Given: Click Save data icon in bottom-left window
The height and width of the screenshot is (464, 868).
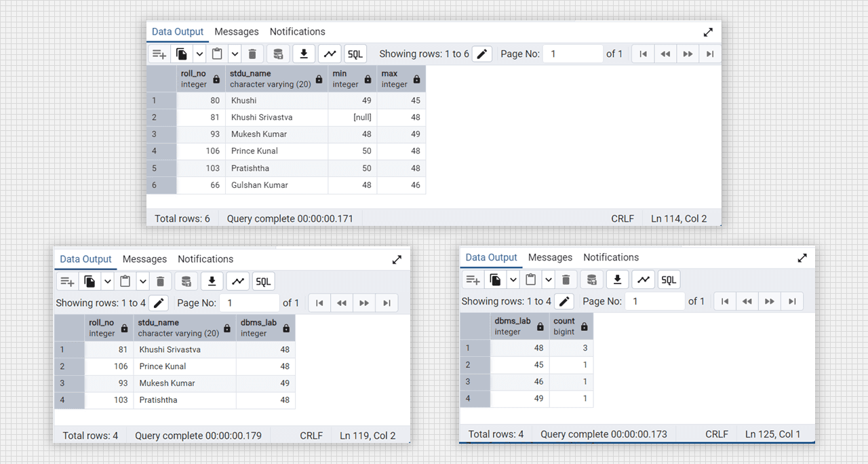Looking at the screenshot, I should (186, 282).
